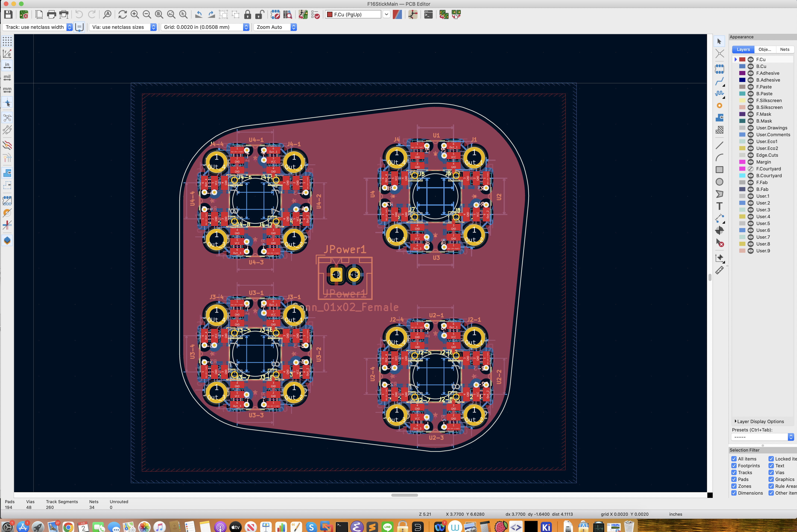The image size is (797, 532).
Task: Select the Add Text tool
Action: click(x=719, y=206)
